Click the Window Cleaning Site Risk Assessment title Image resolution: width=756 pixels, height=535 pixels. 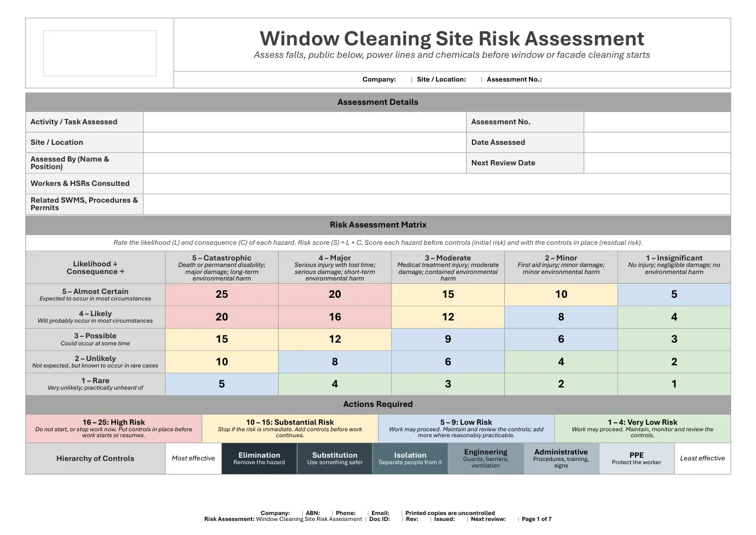(452, 38)
